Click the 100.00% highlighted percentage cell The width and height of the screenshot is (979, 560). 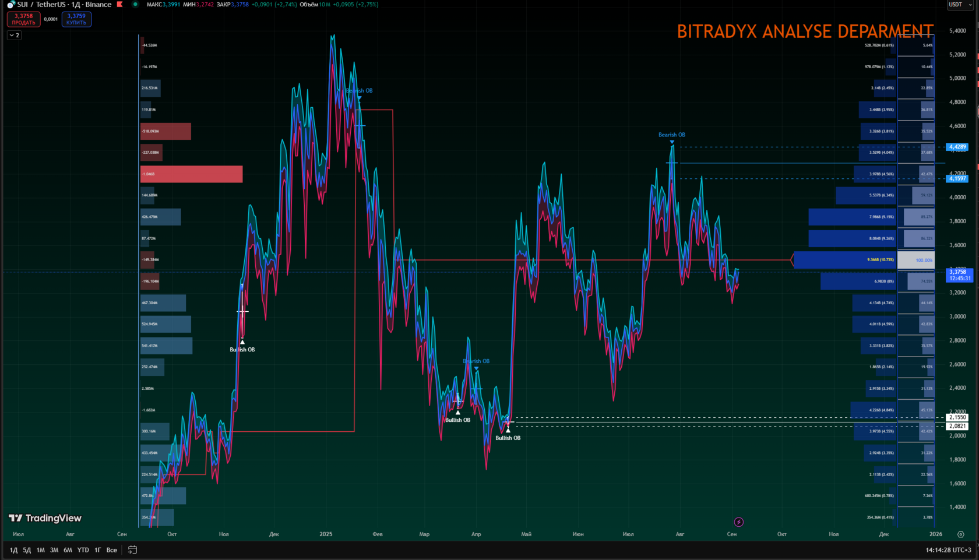pos(916,260)
